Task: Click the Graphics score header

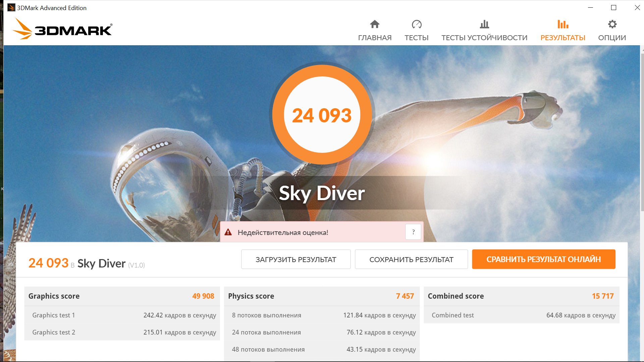Action: tap(54, 296)
